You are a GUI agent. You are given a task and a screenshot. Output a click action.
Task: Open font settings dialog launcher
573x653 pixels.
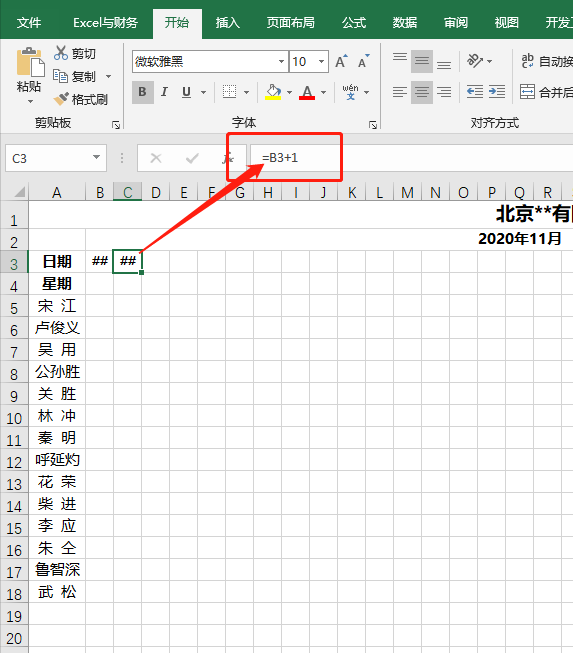point(373,125)
